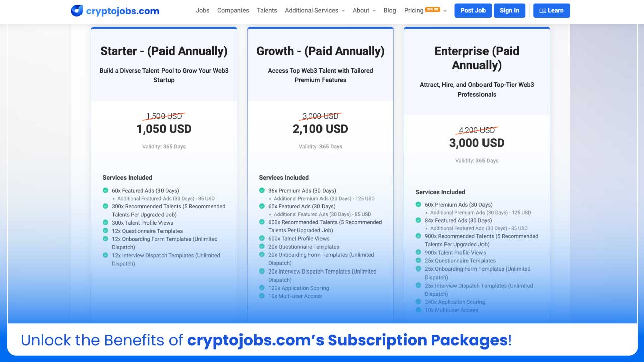Open the About dropdown menu
The width and height of the screenshot is (644, 362).
coord(364,10)
